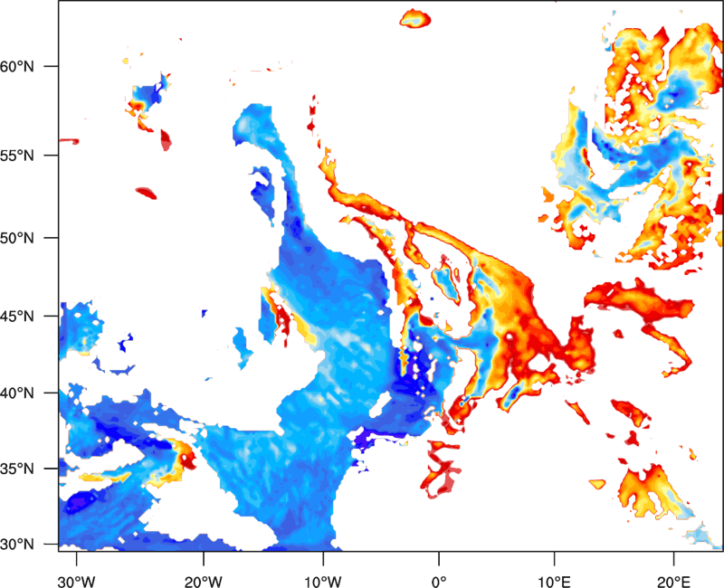
Task: Click the 60°N latitude label
Action: [x=16, y=66]
